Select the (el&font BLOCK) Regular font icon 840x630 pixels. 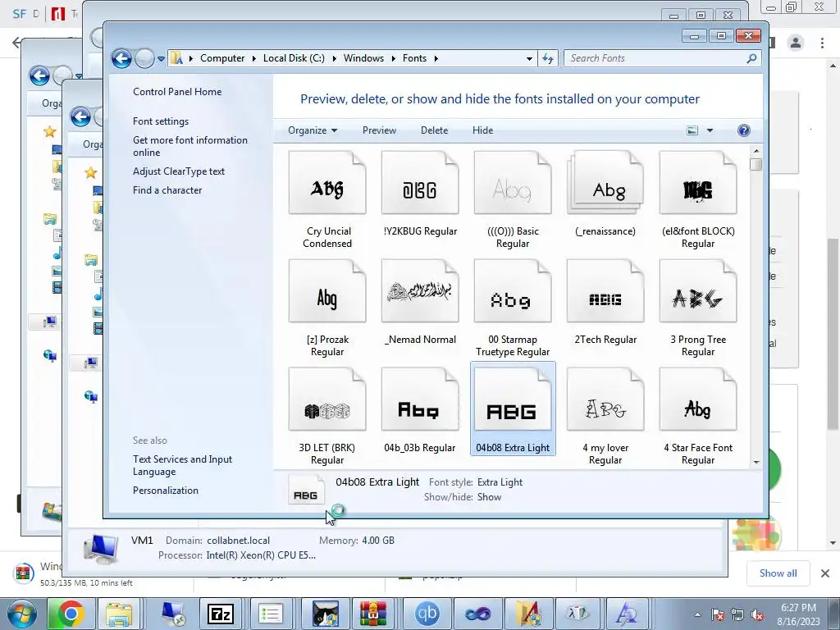(x=698, y=183)
